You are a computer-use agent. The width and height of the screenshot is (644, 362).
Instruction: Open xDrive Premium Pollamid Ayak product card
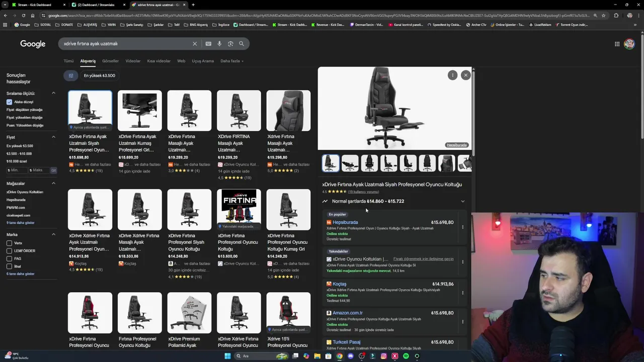[x=189, y=321]
